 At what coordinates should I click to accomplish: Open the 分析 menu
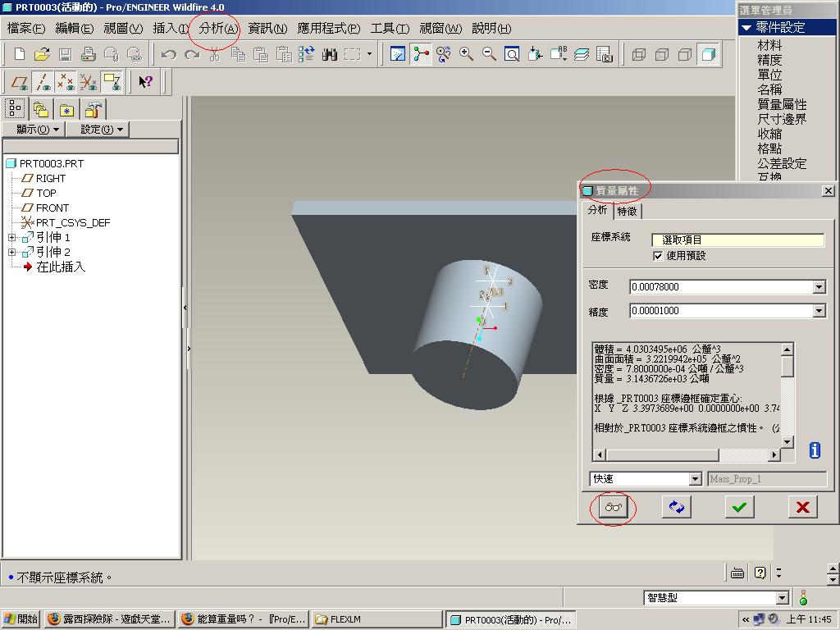coord(217,28)
